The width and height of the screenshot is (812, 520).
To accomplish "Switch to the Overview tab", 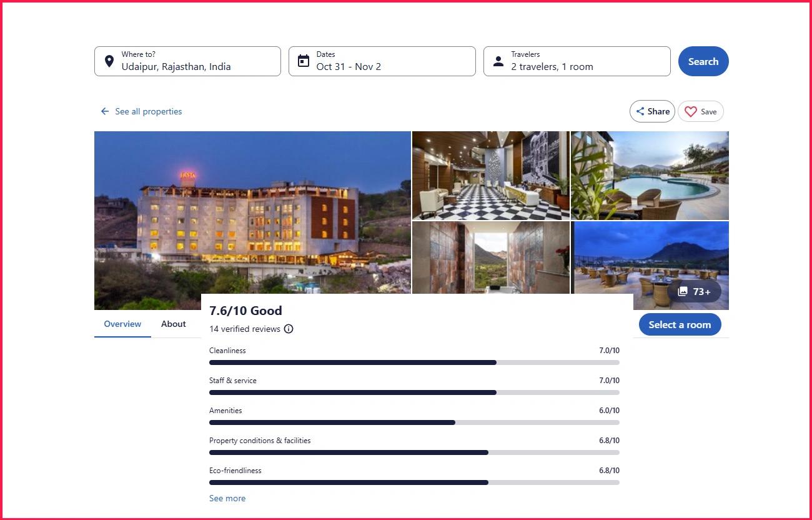I will 122,324.
